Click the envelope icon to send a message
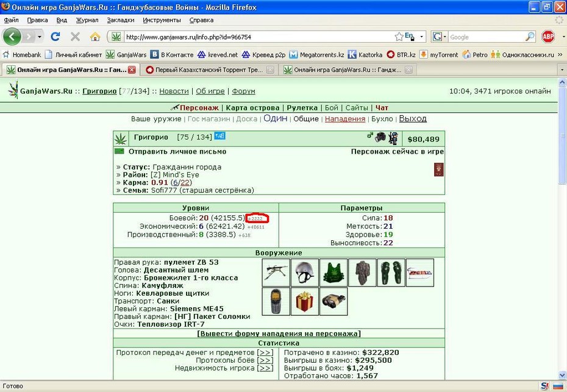 (119, 151)
